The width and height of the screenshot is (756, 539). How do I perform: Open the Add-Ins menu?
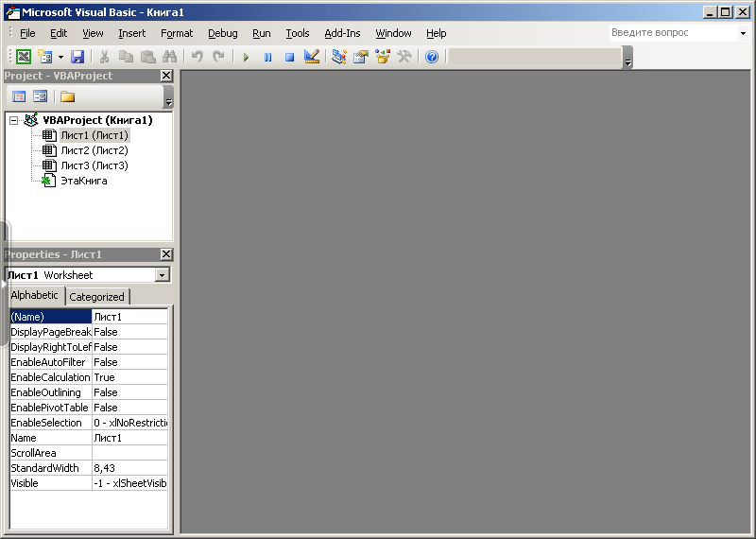(x=342, y=33)
